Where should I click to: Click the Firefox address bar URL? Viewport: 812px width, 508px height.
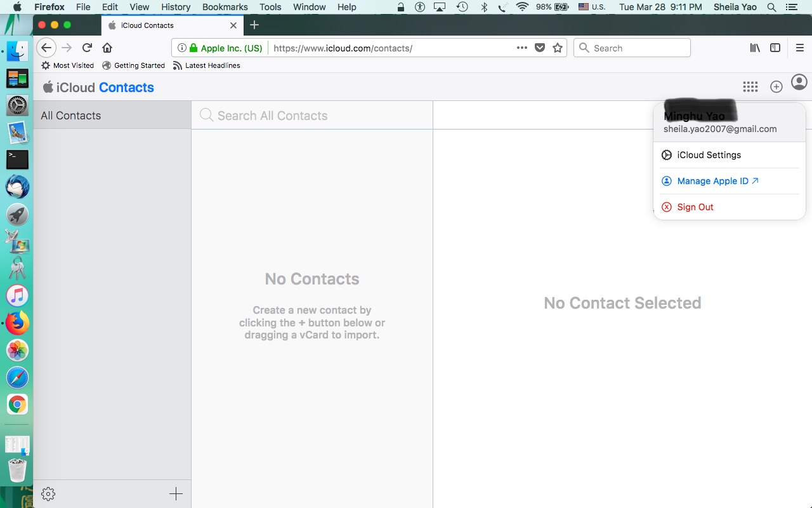[343, 48]
